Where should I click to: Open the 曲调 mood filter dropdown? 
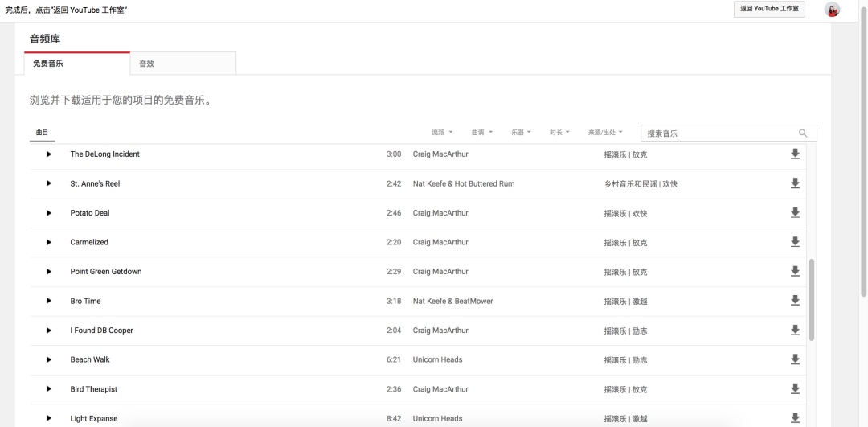pos(481,133)
